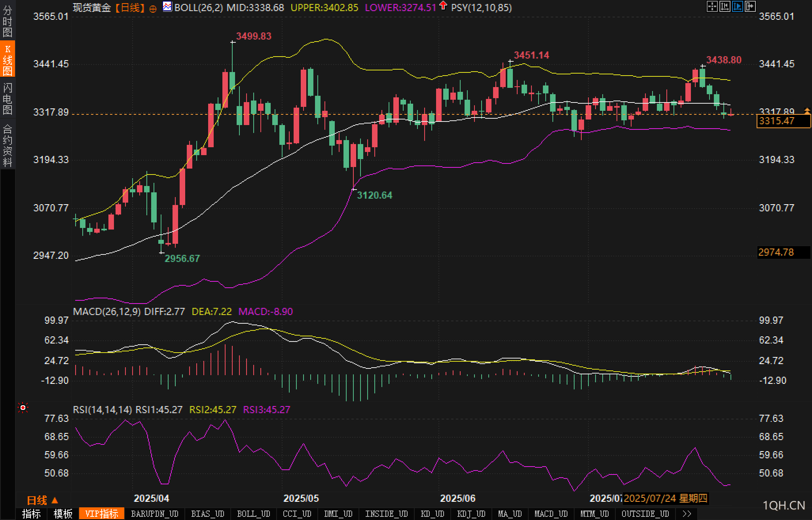Click the orange alert marker at right edge
The height and width of the screenshot is (520, 812).
tap(807, 110)
